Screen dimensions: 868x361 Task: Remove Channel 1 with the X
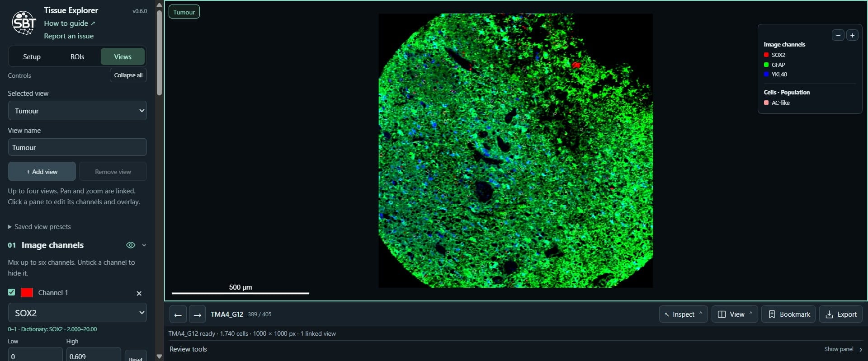(x=139, y=293)
